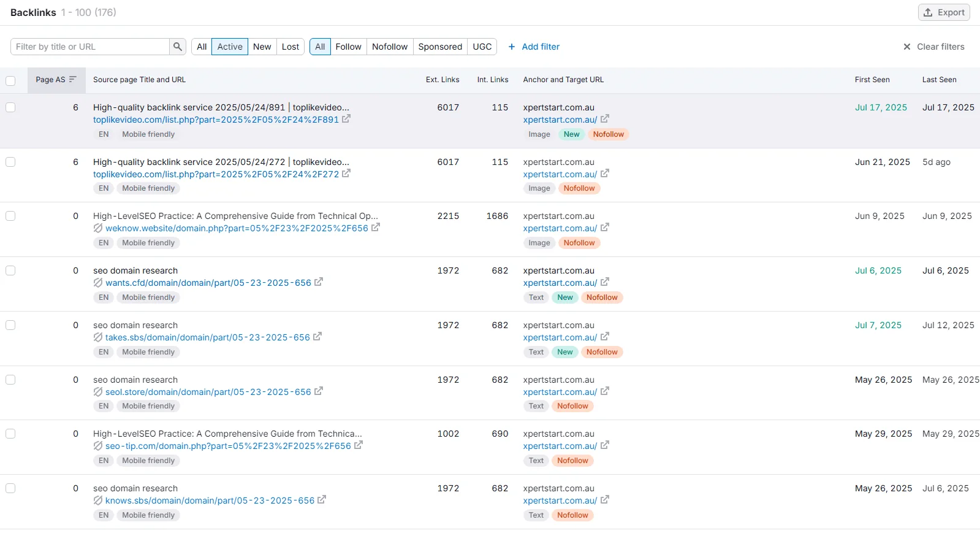The height and width of the screenshot is (533, 980).
Task: Click the Filter by title or URL field
Action: point(90,47)
